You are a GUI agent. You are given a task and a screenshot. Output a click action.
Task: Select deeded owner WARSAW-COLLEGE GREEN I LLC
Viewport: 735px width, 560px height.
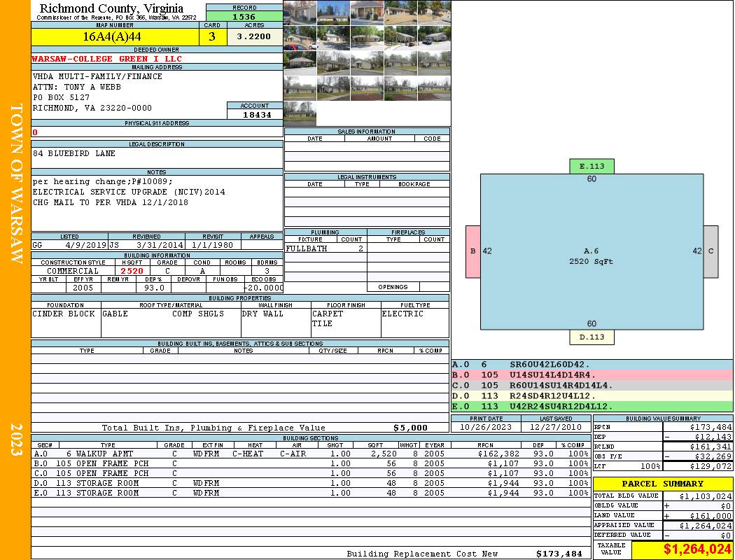(107, 59)
